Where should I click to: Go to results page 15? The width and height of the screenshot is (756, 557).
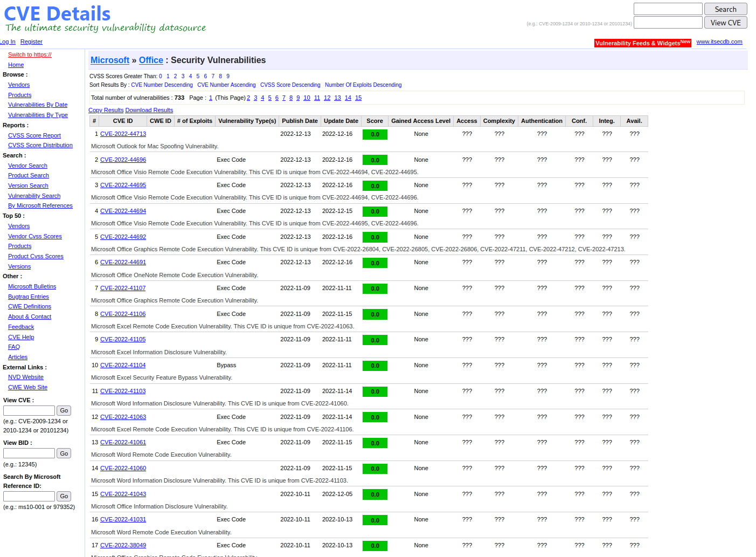(358, 98)
